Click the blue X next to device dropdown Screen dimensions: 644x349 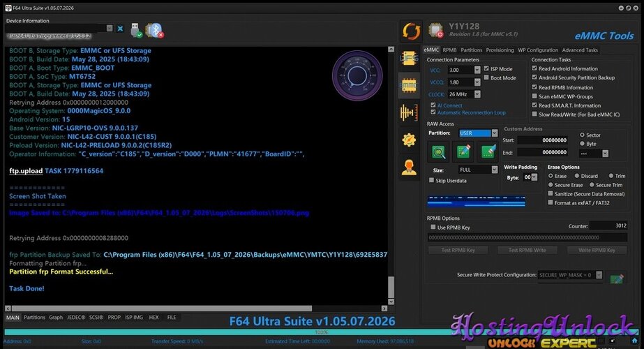click(x=120, y=29)
